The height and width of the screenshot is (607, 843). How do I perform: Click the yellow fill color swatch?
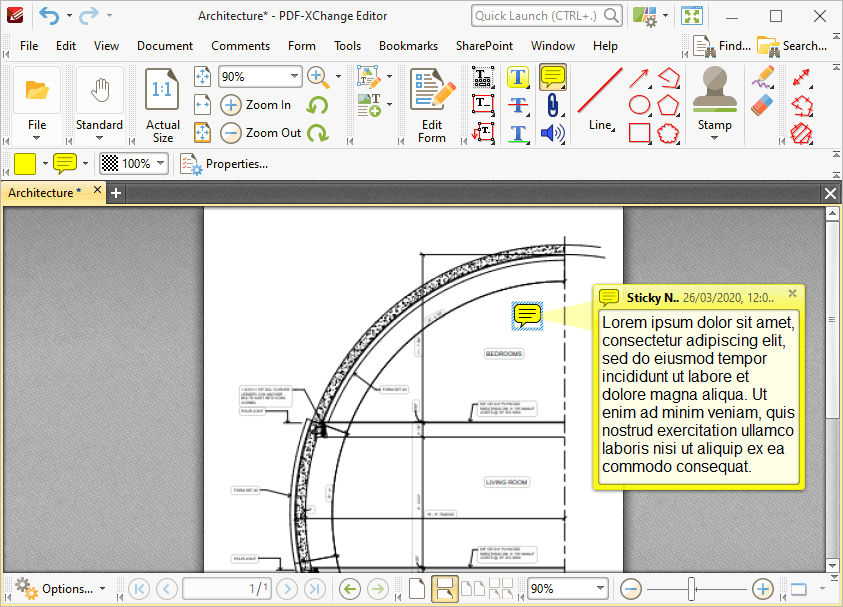coord(25,163)
